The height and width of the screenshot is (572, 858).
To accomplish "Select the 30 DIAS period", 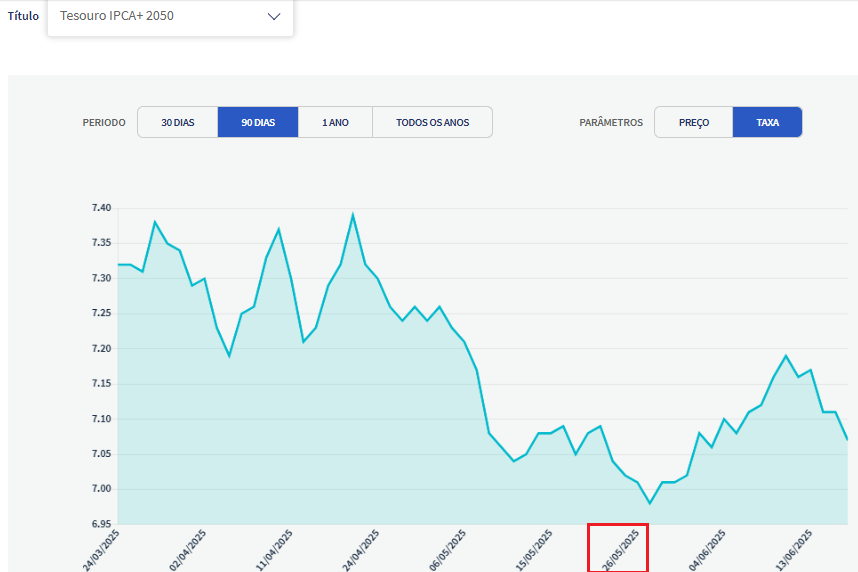I will pos(178,122).
